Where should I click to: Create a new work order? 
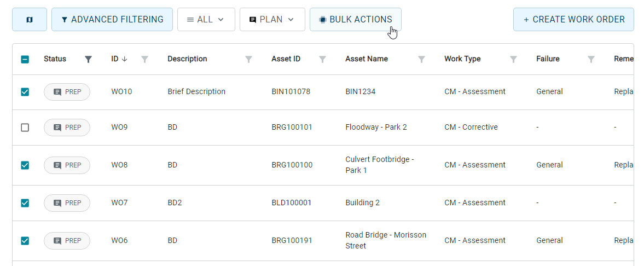(574, 19)
